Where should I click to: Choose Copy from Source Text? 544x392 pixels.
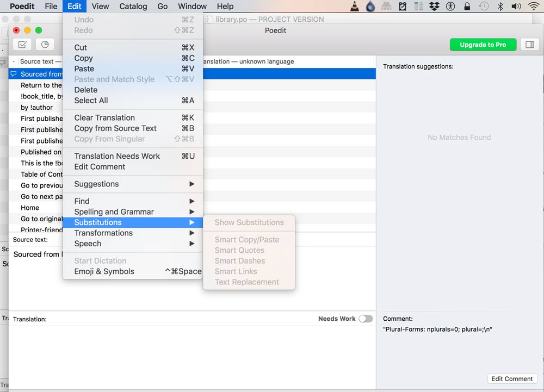point(133,128)
